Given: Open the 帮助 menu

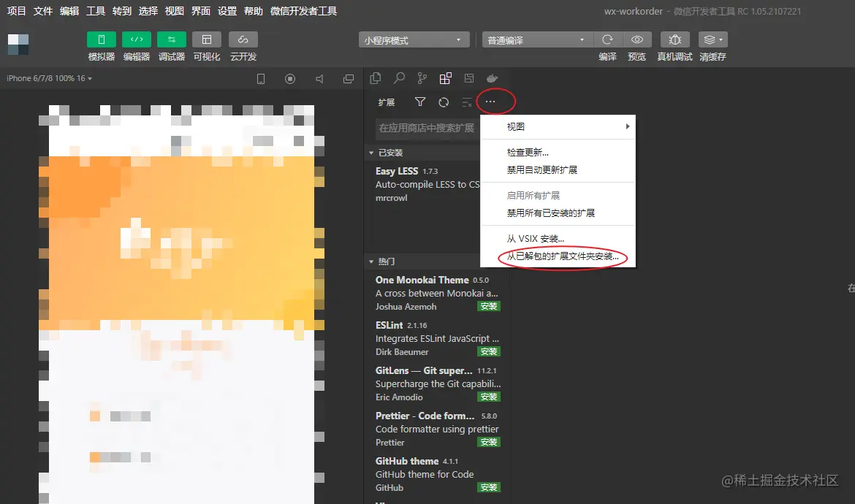Looking at the screenshot, I should [253, 11].
